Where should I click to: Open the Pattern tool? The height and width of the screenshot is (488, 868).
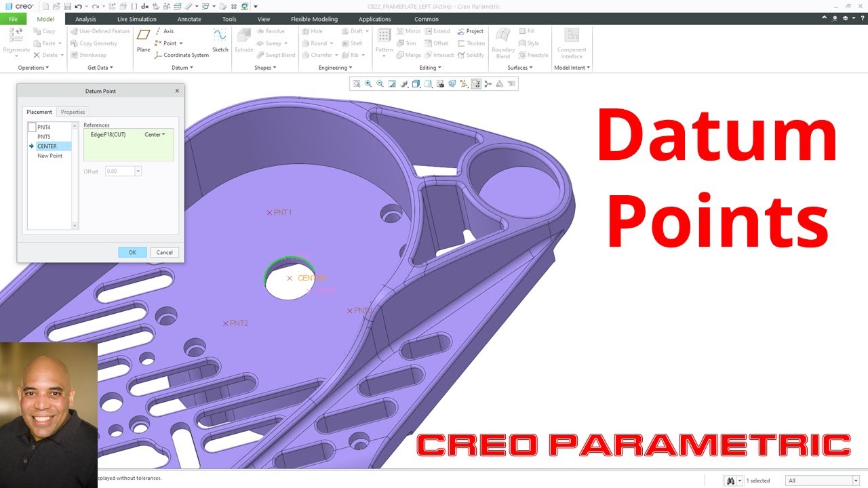point(384,41)
